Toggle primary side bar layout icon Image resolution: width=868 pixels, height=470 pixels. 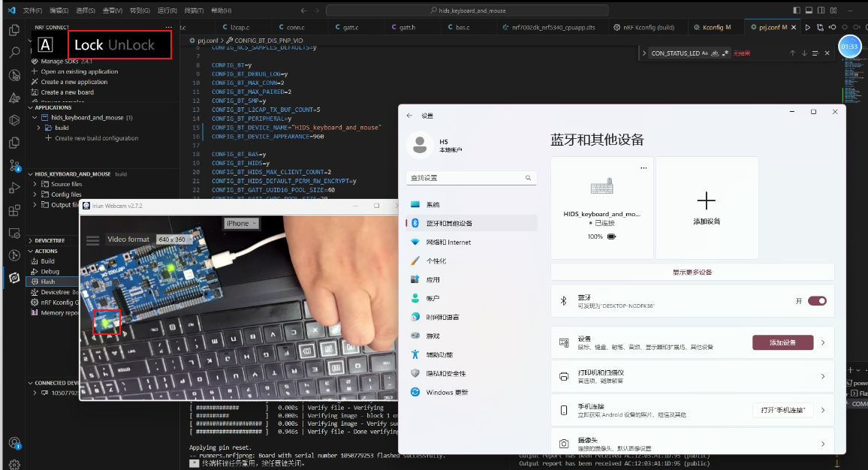click(797, 10)
